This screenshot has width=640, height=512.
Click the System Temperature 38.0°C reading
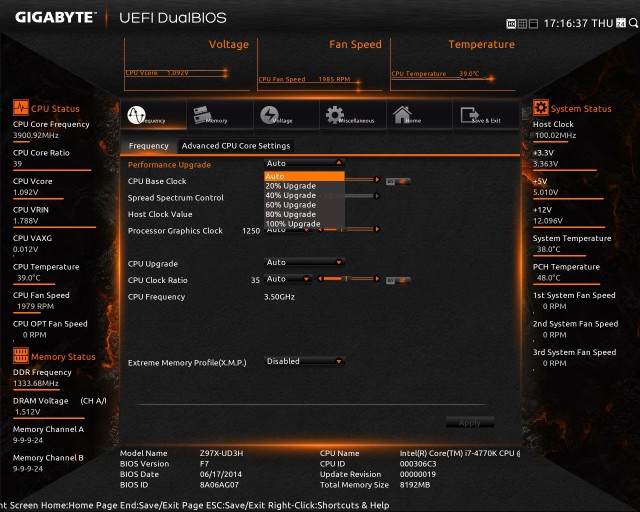(548, 249)
